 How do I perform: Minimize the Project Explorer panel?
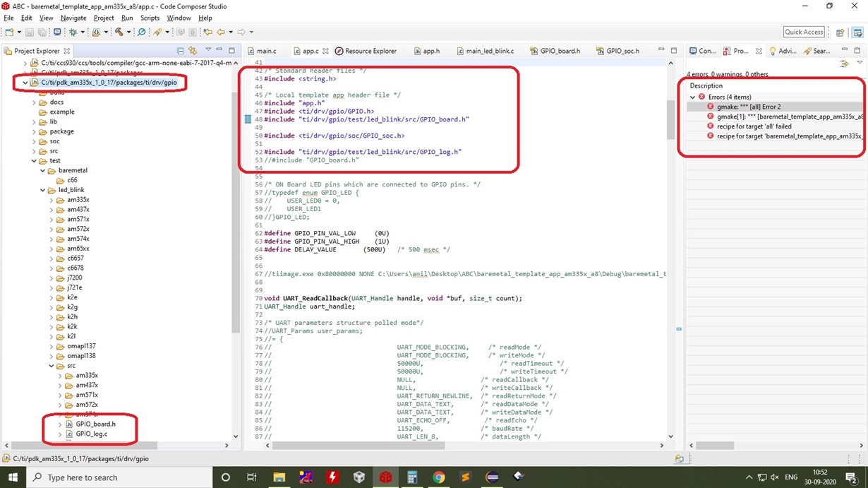click(x=219, y=49)
